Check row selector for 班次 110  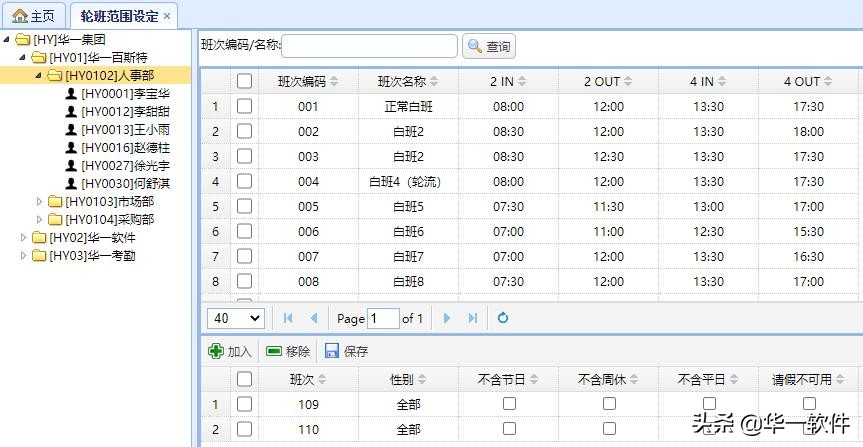coord(244,429)
